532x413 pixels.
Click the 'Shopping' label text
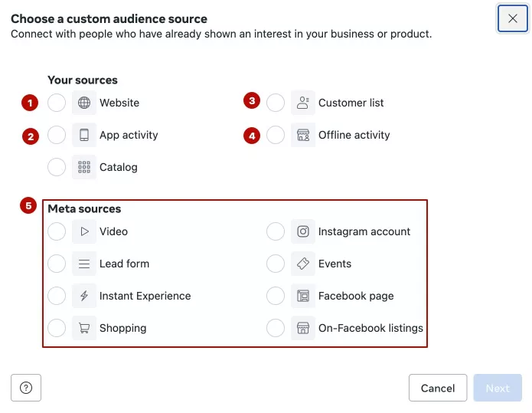click(122, 328)
